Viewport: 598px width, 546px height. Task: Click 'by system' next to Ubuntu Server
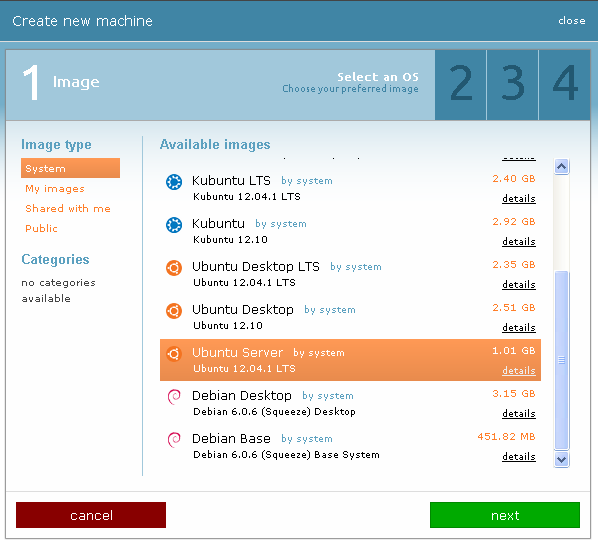pyautogui.click(x=319, y=353)
